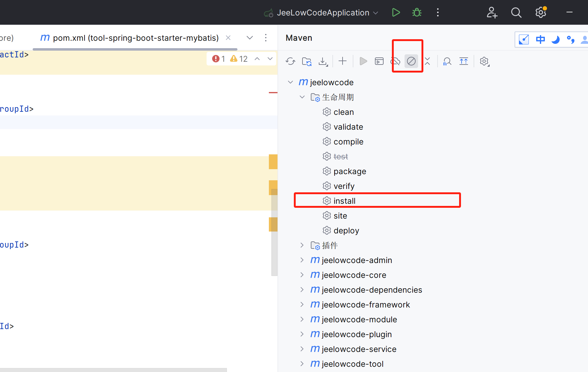This screenshot has height=372, width=588.
Task: Click the editor vertical scrollbar thumb
Action: 274,232
